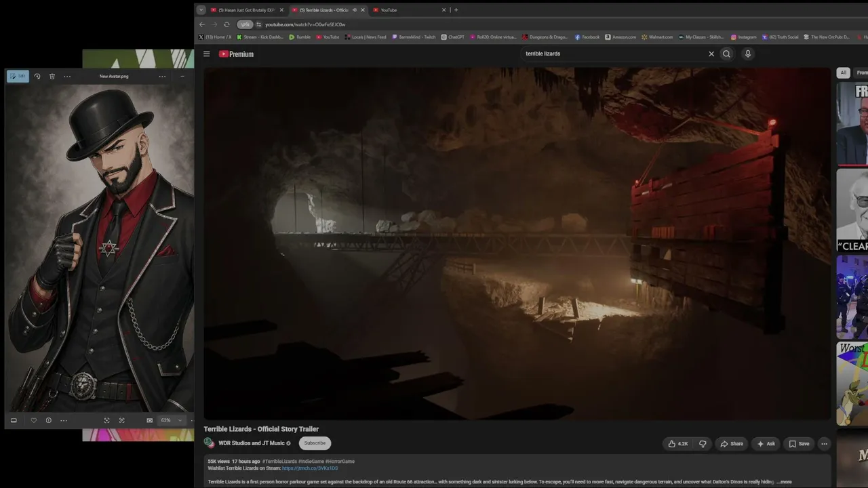
Task: Open the Photos toolbar overflow menu beside trash
Action: (67, 77)
